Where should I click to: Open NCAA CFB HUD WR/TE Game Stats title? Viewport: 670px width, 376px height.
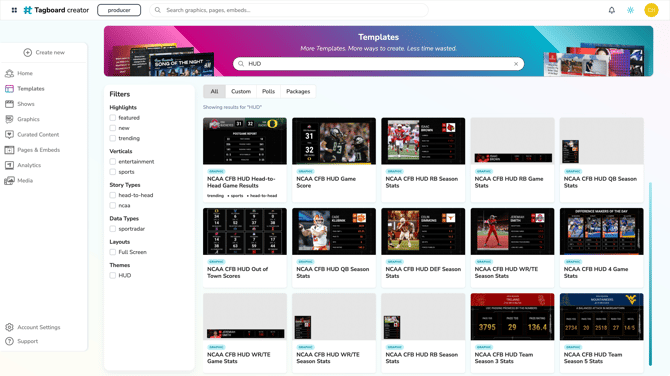(x=239, y=358)
